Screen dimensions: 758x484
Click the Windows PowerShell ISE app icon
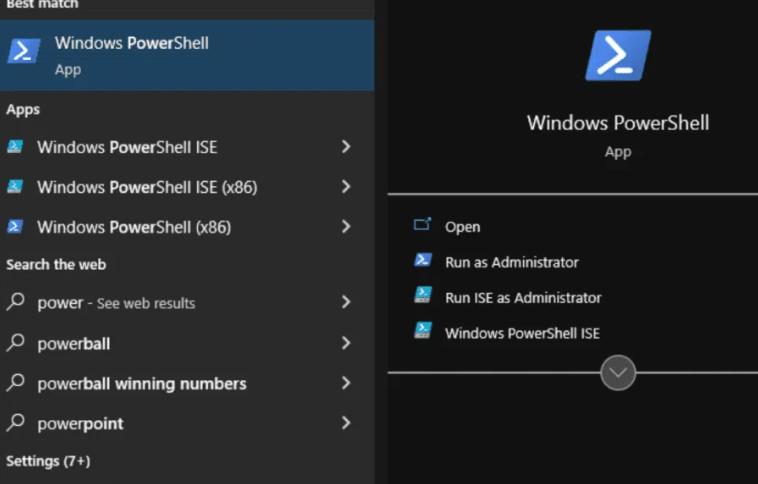(x=15, y=146)
